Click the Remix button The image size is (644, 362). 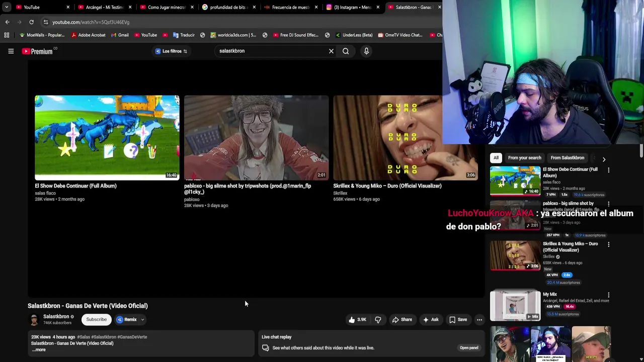pyautogui.click(x=126, y=319)
